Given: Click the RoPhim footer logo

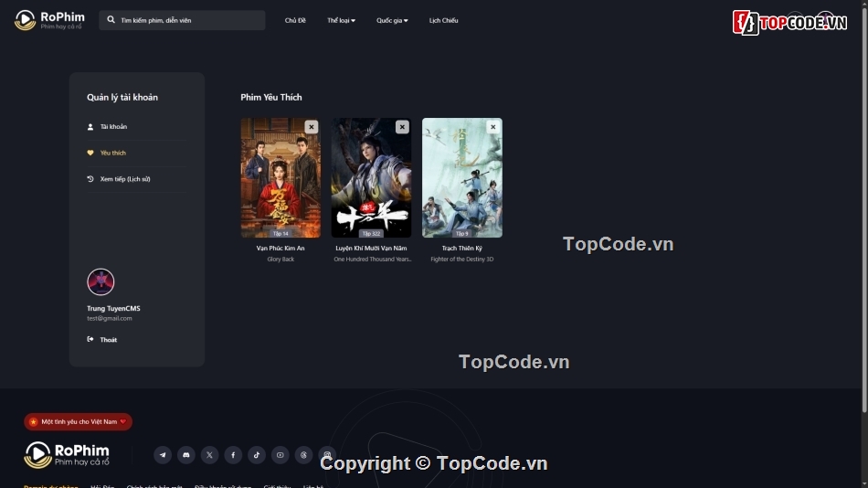Looking at the screenshot, I should coord(67,455).
